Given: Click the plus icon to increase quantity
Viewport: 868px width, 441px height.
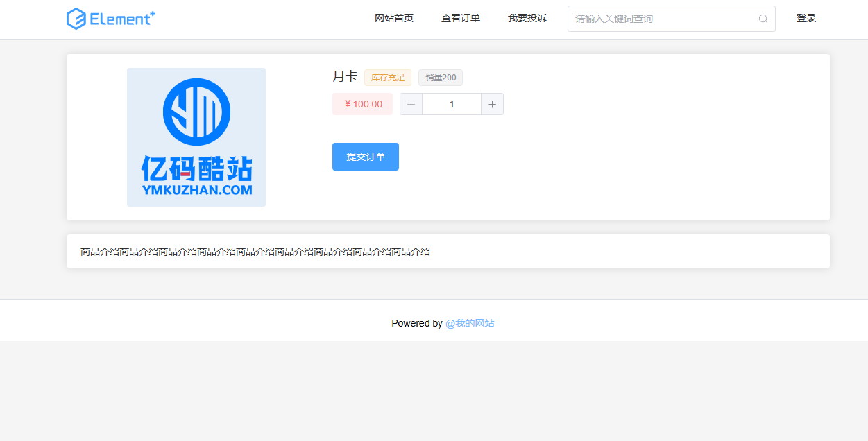Looking at the screenshot, I should coord(492,103).
